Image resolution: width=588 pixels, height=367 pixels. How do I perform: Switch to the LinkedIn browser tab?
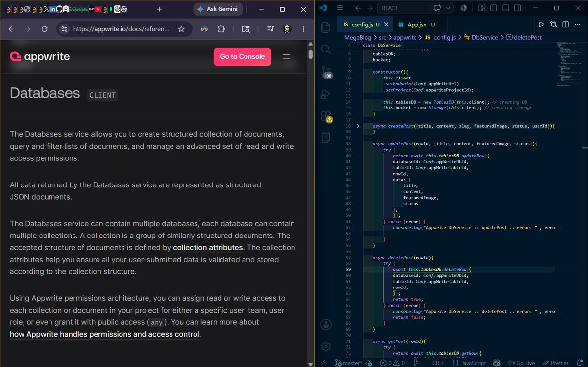coord(53,9)
